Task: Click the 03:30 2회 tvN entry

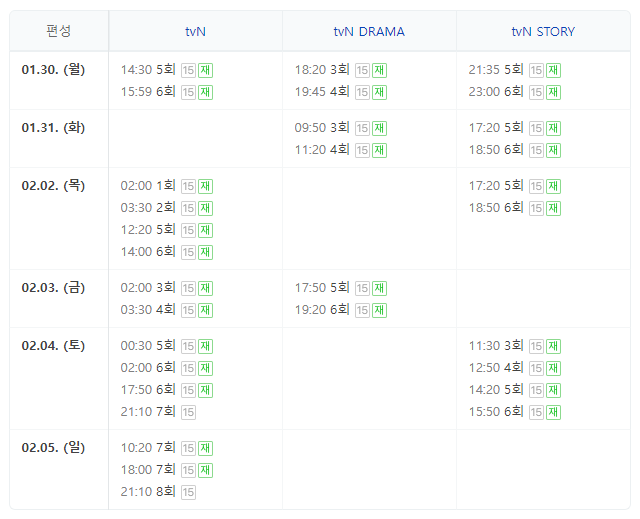Action: coord(148,208)
